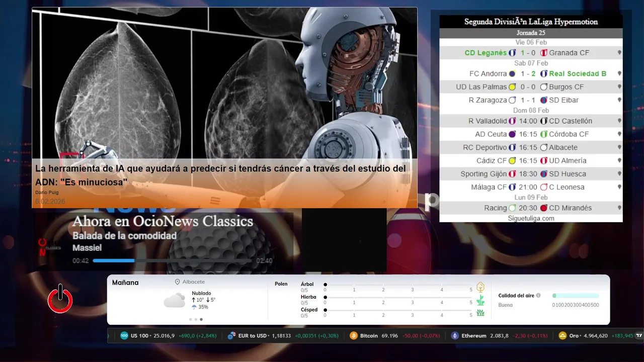The width and height of the screenshot is (644, 362).
Task: Click the Árbol tree pollen icon
Action: [480, 287]
